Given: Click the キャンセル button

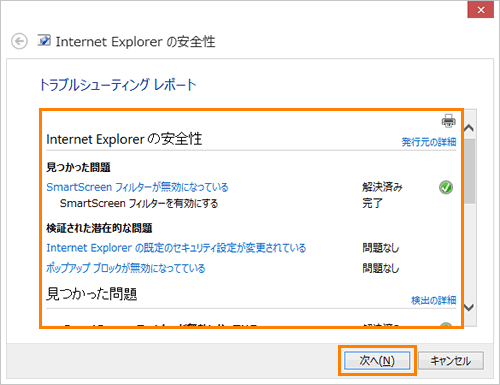Looking at the screenshot, I should pos(451,361).
